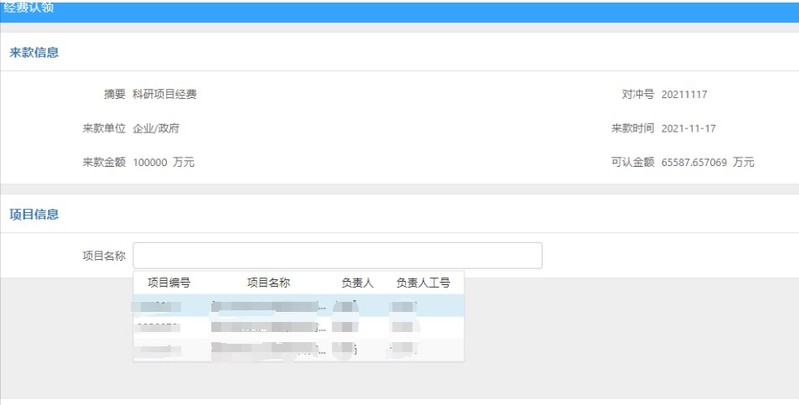Select the highlighted first project row in dropdown
Image resolution: width=799 pixels, height=405 pixels.
tap(297, 305)
